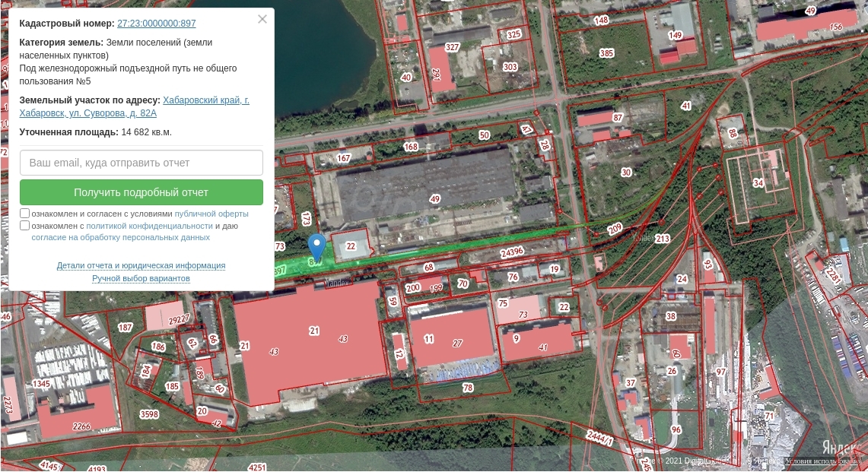Open 'политикой конфиденциальности' link
The height and width of the screenshot is (472, 868).
click(149, 226)
